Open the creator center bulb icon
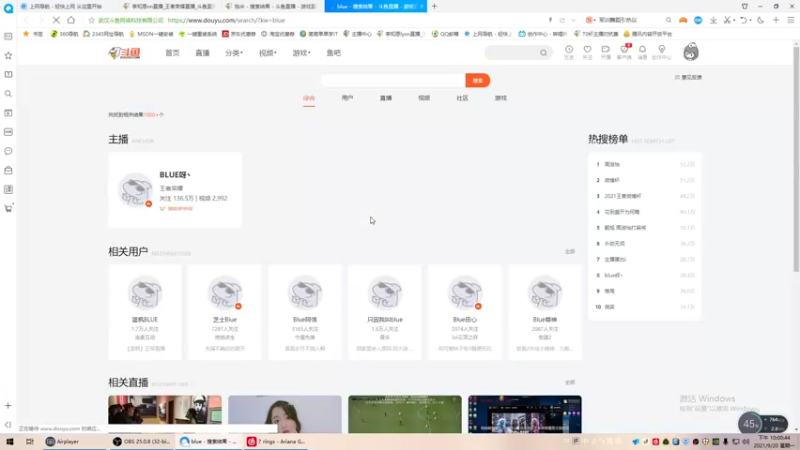Viewport: 800px width, 450px height. tap(662, 52)
